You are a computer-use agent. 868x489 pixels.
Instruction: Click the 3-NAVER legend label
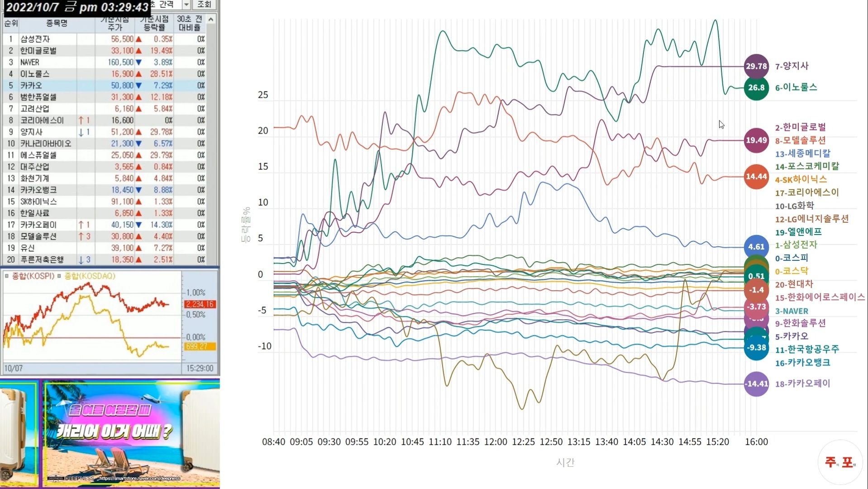(x=792, y=311)
